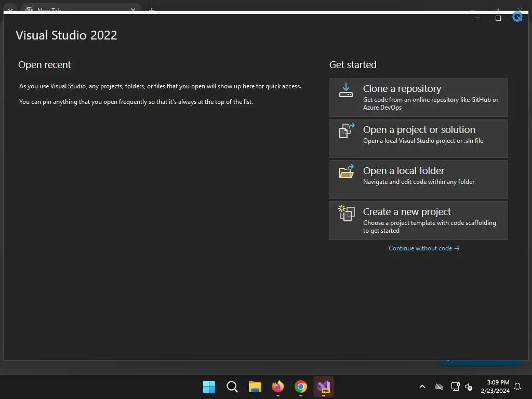This screenshot has width=532, height=399.
Task: Open Clone a repository card
Action: point(418,97)
